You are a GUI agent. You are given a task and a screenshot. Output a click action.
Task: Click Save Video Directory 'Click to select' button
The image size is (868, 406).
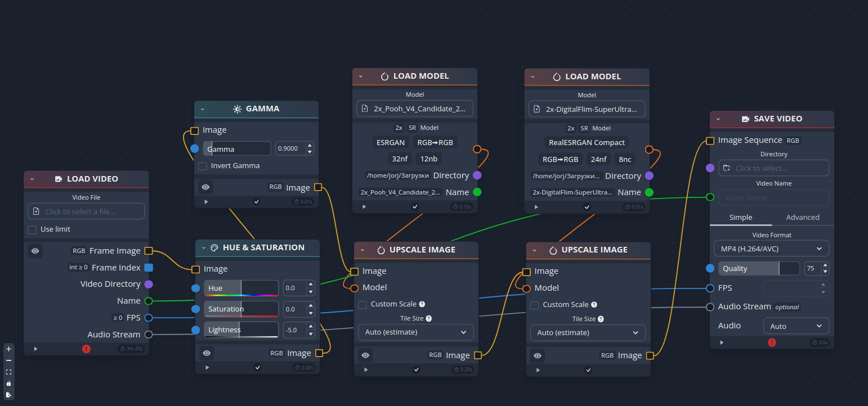(x=774, y=168)
